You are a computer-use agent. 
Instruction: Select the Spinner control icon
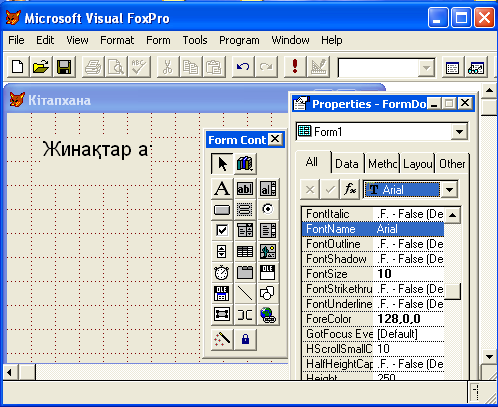(222, 252)
